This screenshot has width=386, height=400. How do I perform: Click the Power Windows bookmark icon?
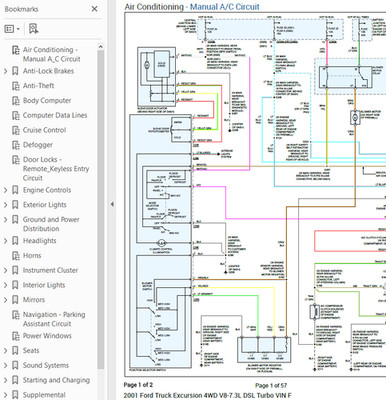(x=15, y=336)
